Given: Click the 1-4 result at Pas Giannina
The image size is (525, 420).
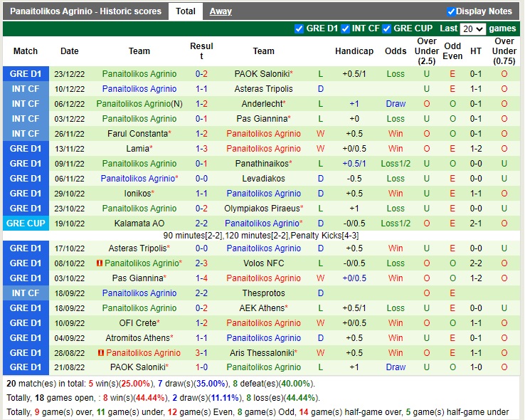Looking at the screenshot, I should click(x=201, y=278).
